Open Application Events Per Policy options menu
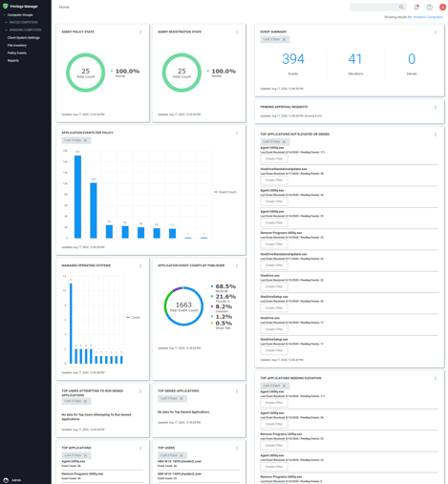This screenshot has width=448, height=484. point(237,133)
